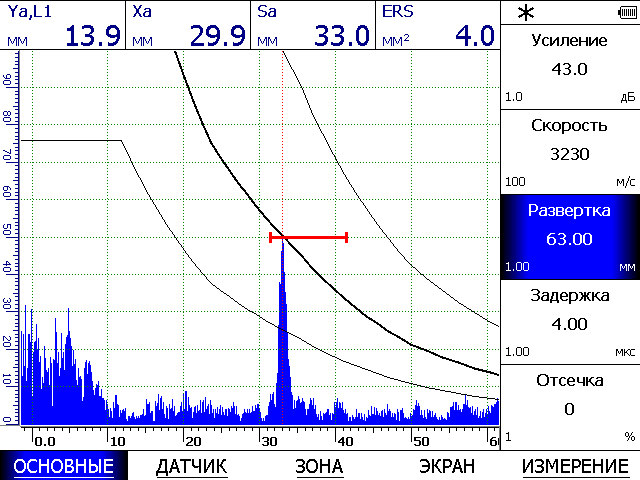The height and width of the screenshot is (480, 640).
Task: Open the ЗОНА tab
Action: pos(319,466)
